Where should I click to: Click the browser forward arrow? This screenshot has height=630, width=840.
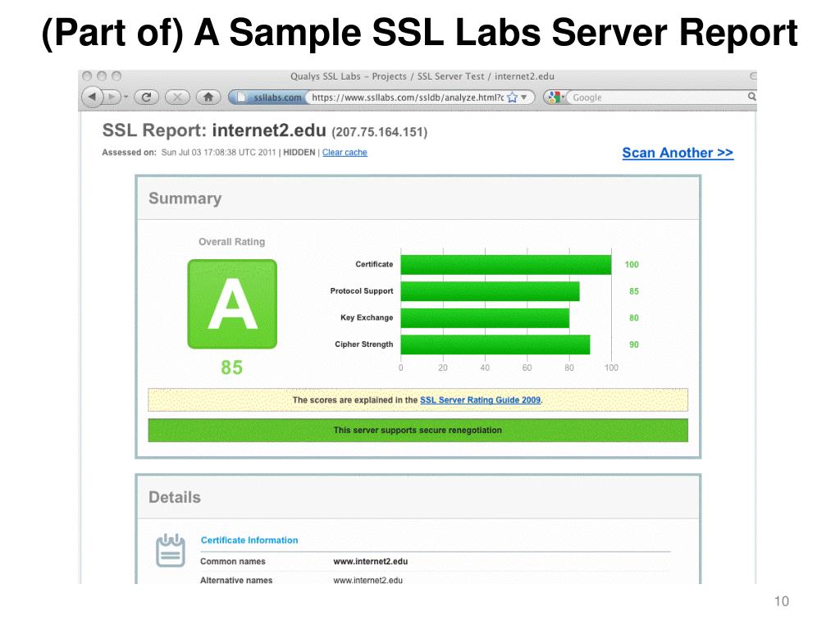112,98
